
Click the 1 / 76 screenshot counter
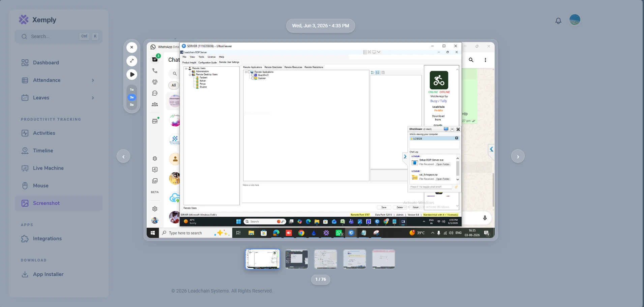click(x=321, y=279)
